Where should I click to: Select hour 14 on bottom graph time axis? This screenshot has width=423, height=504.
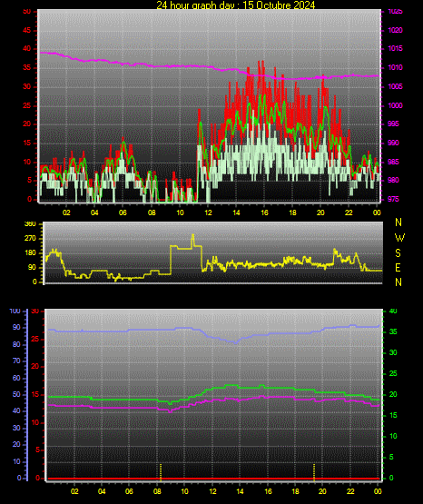240,491
